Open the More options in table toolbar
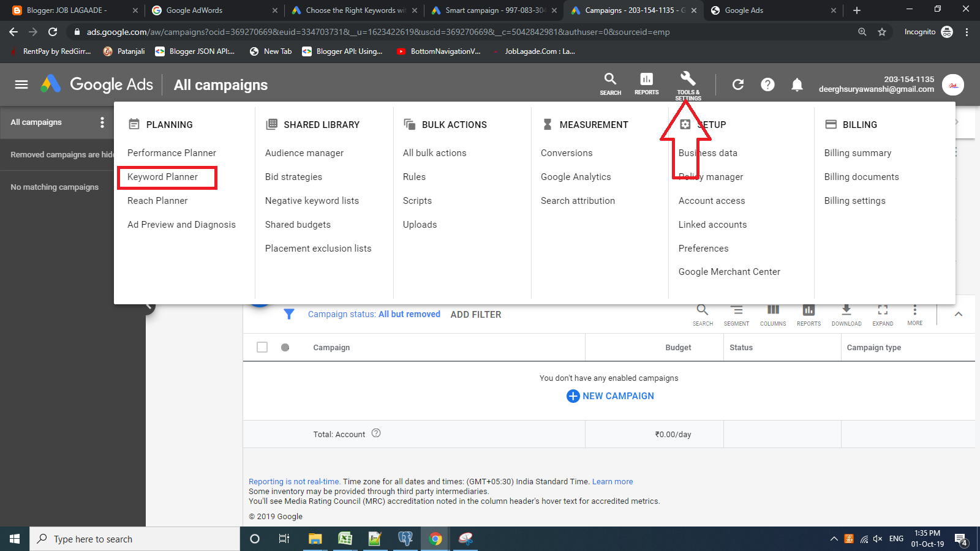980x551 pixels. pyautogui.click(x=914, y=314)
